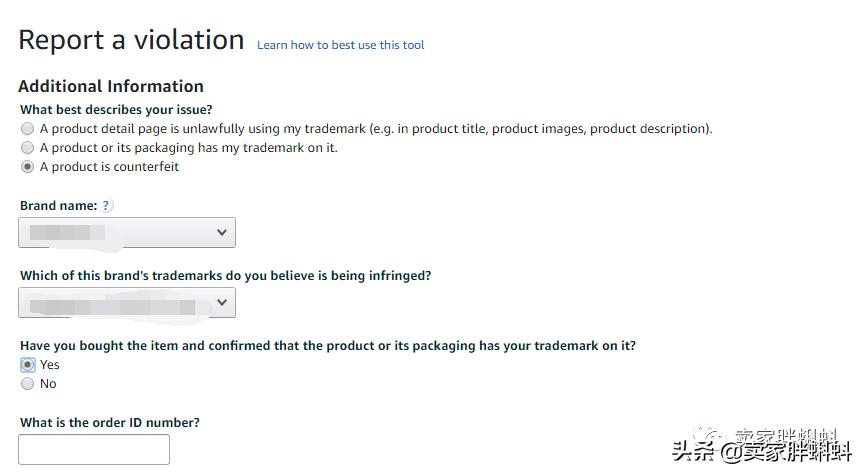The image size is (866, 476).
Task: Select 'product or its packaging has my trademark'
Action: point(27,148)
